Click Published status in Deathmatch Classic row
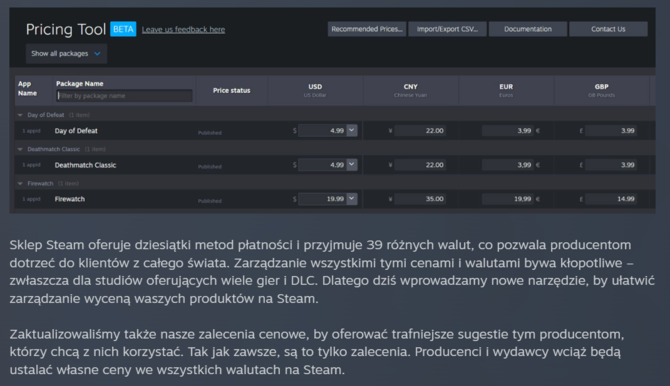This screenshot has width=670, height=386. [x=210, y=167]
